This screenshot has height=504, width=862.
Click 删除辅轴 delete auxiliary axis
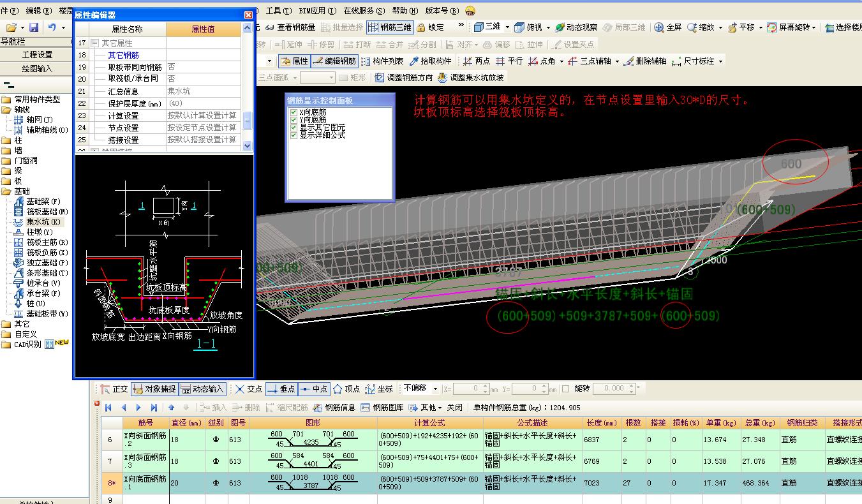pos(645,61)
